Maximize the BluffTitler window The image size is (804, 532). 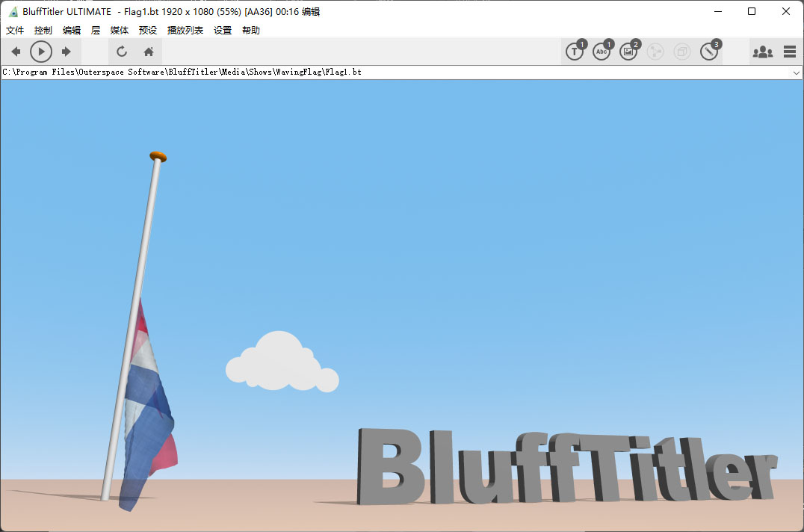[x=752, y=11]
